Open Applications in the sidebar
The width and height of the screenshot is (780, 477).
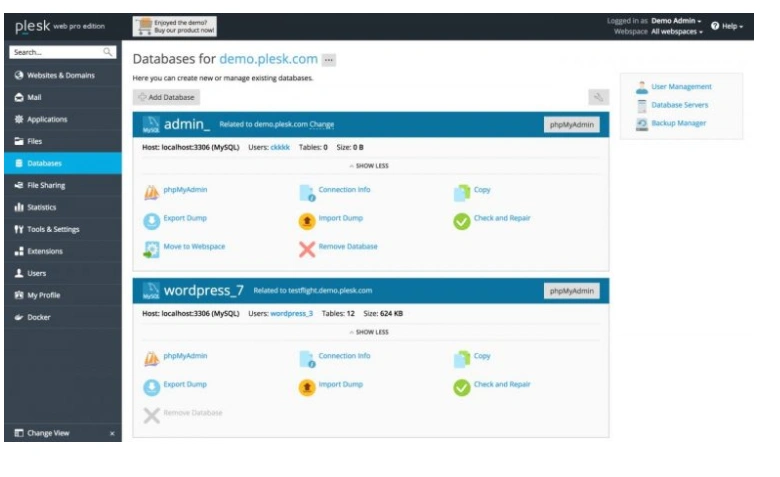click(63, 119)
